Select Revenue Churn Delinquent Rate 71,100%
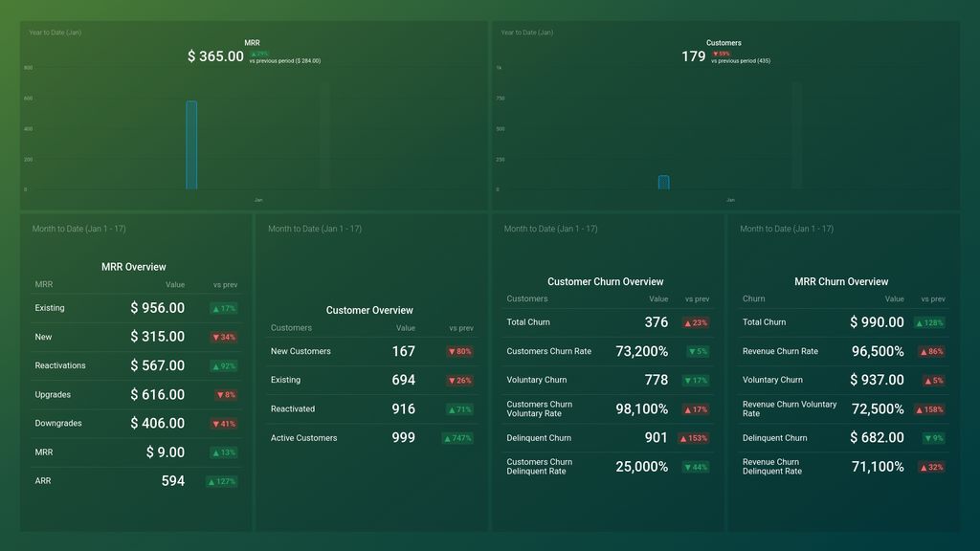The height and width of the screenshot is (551, 980). (x=879, y=467)
